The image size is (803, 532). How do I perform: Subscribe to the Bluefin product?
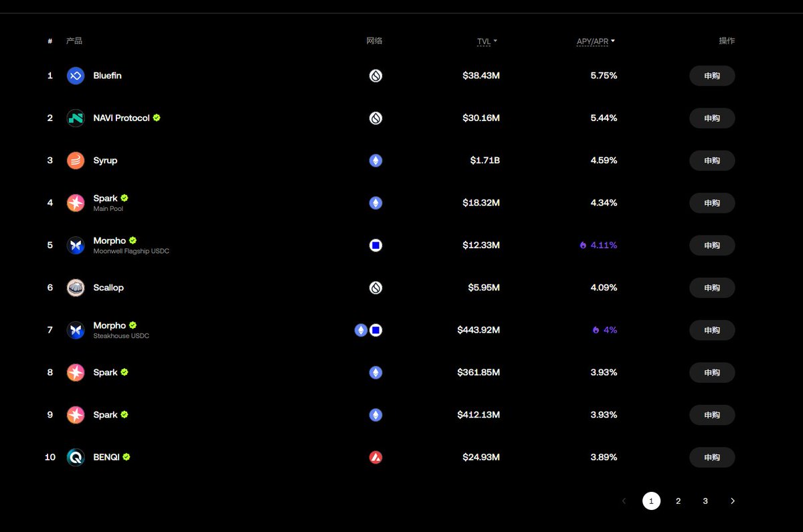pyautogui.click(x=712, y=76)
